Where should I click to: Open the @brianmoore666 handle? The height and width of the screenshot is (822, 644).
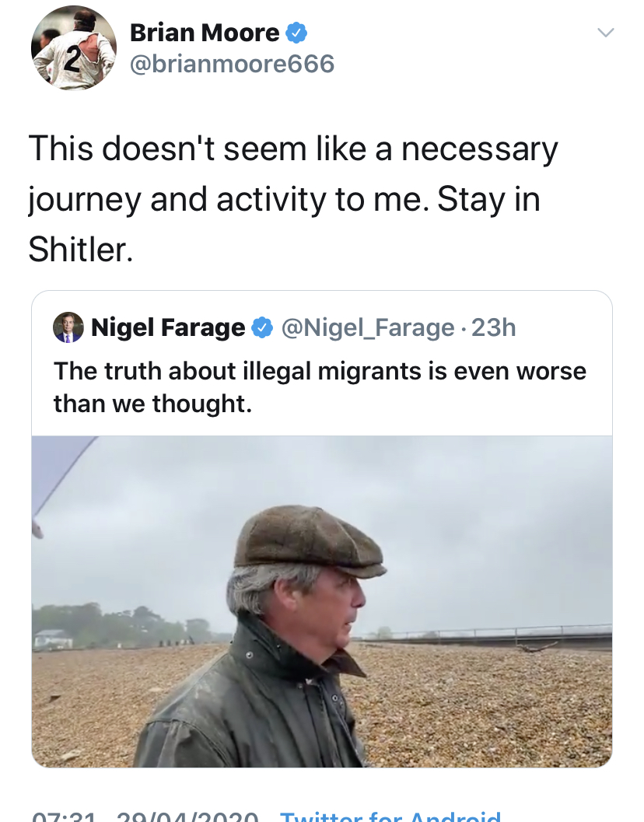tap(232, 64)
